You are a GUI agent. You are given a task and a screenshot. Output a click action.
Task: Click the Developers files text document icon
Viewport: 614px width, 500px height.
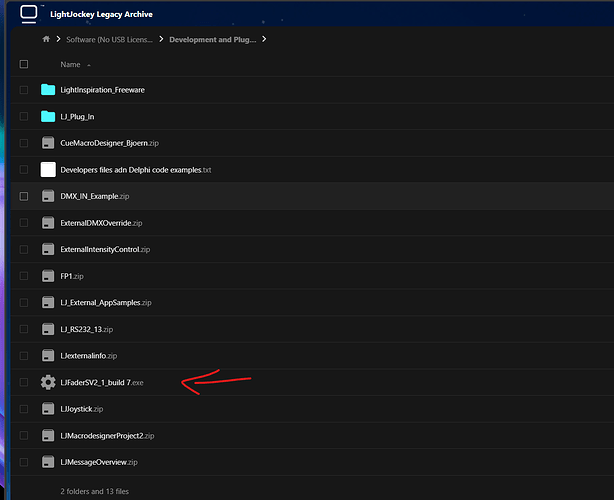48,170
